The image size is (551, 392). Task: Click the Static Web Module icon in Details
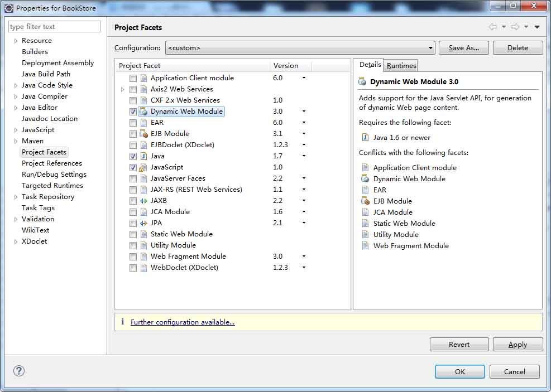(x=366, y=224)
